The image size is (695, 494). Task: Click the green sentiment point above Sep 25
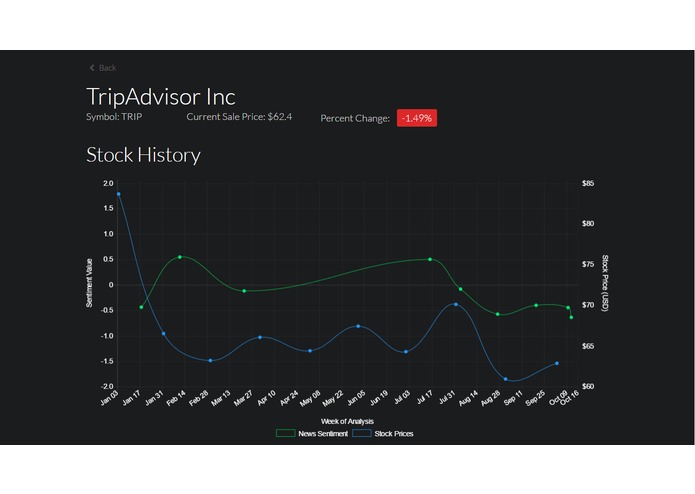click(536, 305)
